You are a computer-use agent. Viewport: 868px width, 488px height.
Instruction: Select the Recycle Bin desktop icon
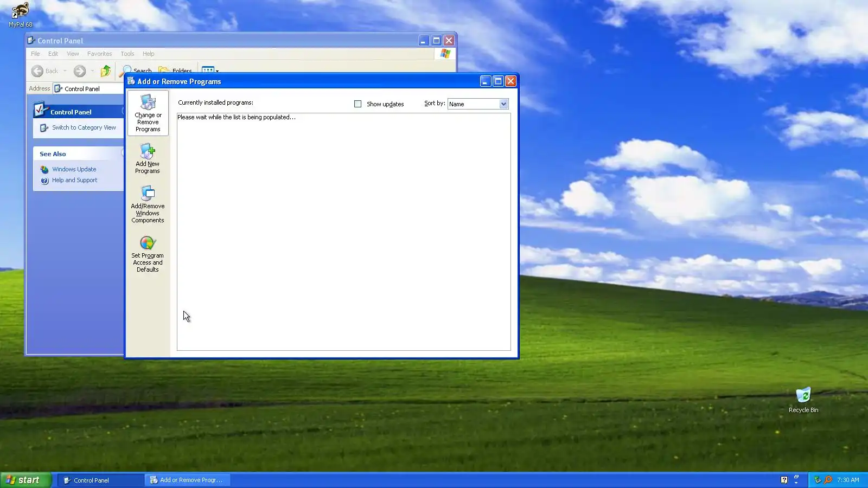click(x=803, y=400)
